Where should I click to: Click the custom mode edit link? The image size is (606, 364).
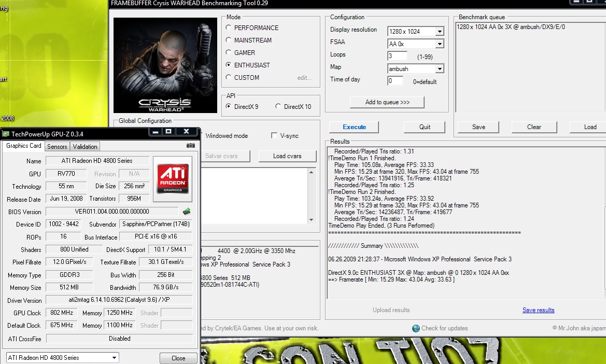[304, 78]
